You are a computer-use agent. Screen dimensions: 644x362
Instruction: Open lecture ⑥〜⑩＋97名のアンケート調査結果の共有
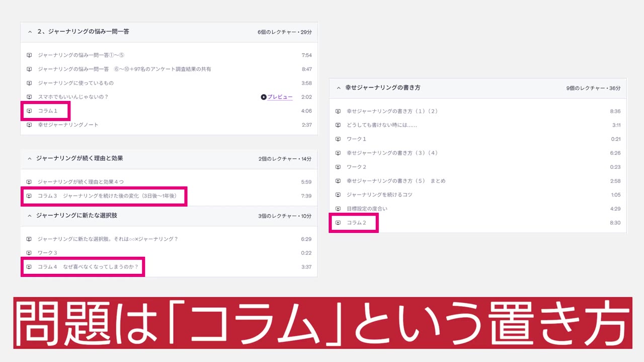163,69
